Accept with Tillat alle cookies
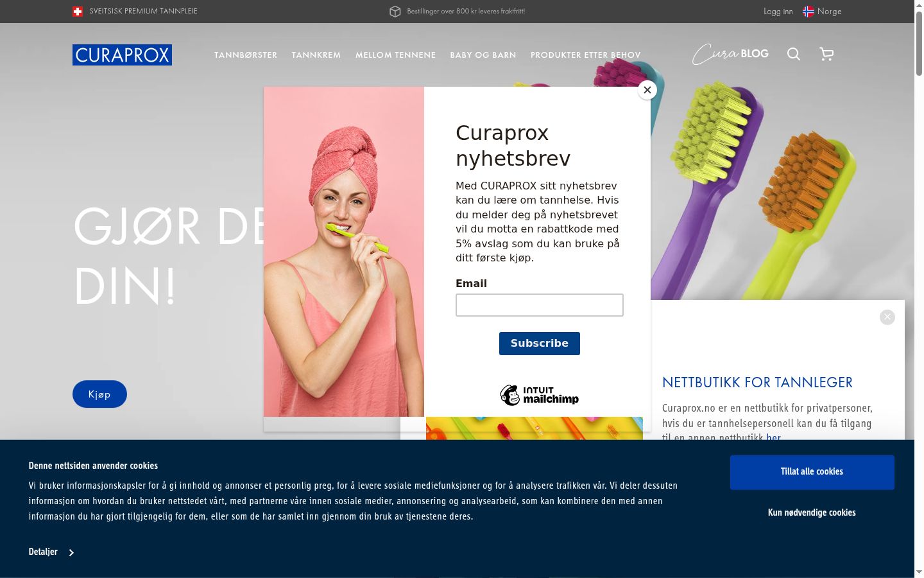The width and height of the screenshot is (924, 578). click(x=812, y=472)
